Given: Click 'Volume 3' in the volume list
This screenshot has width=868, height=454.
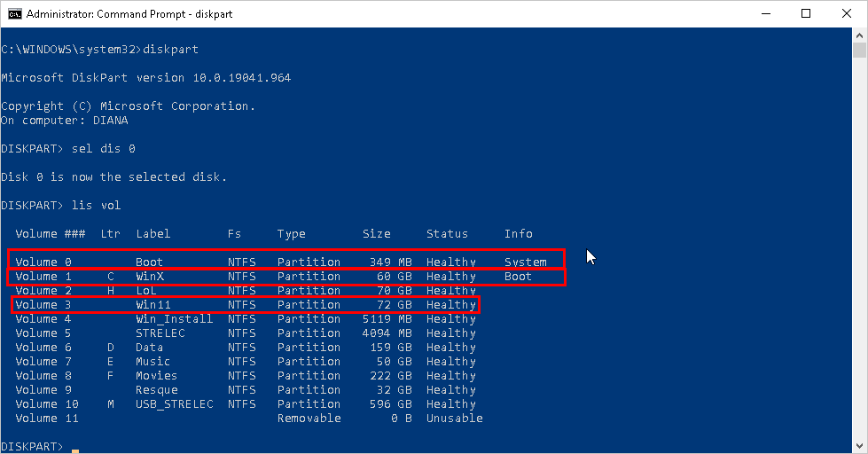Looking at the screenshot, I should tap(43, 304).
